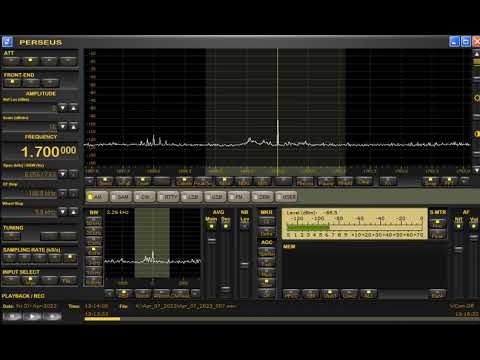The width and height of the screenshot is (480, 360).
Task: Click the record button under PLAYBACK / REC
Action: coord(52,316)
